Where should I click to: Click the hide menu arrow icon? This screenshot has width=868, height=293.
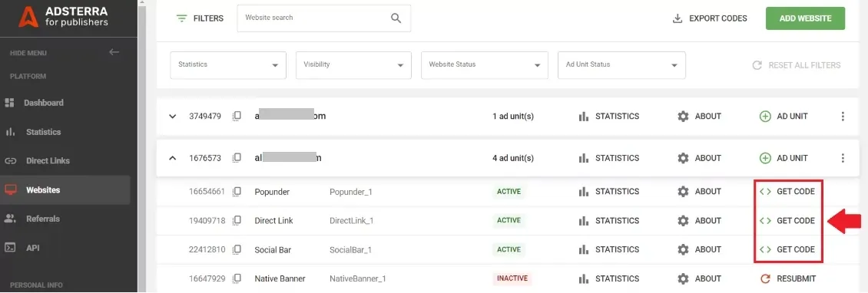[x=114, y=52]
